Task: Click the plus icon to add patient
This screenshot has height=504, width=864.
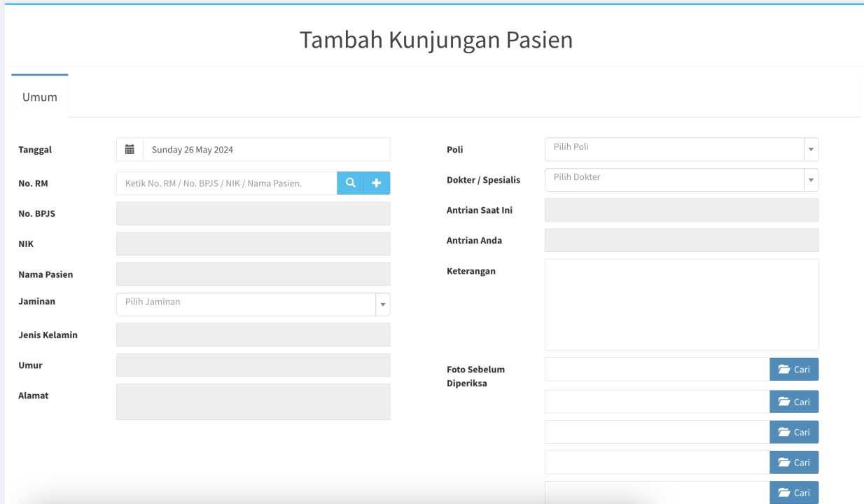Action: [377, 183]
